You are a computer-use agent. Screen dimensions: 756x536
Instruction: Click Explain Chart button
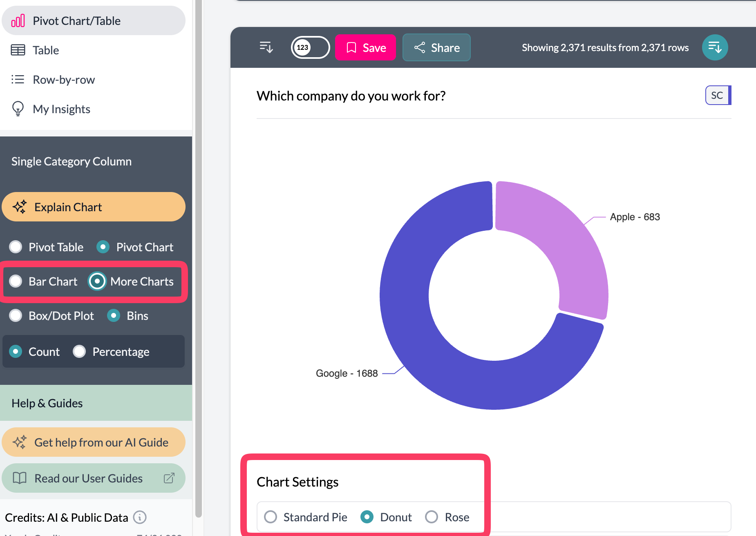[x=94, y=207]
